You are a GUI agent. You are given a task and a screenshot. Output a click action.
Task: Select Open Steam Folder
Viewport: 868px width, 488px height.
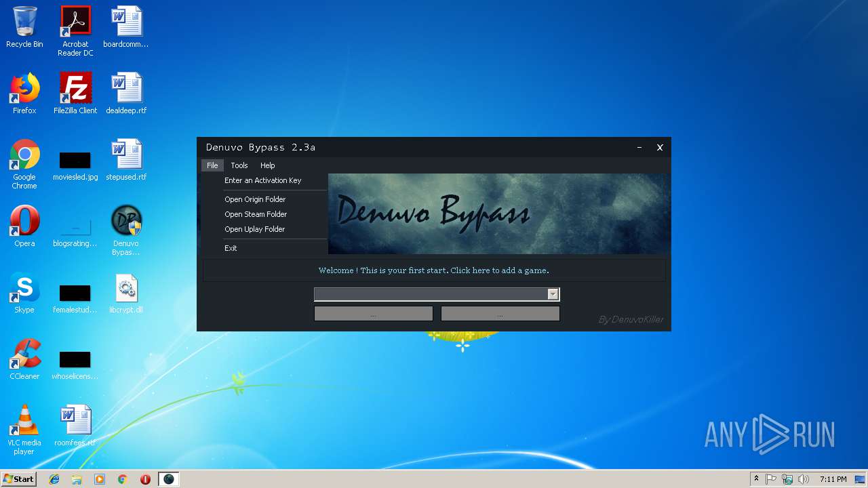256,214
